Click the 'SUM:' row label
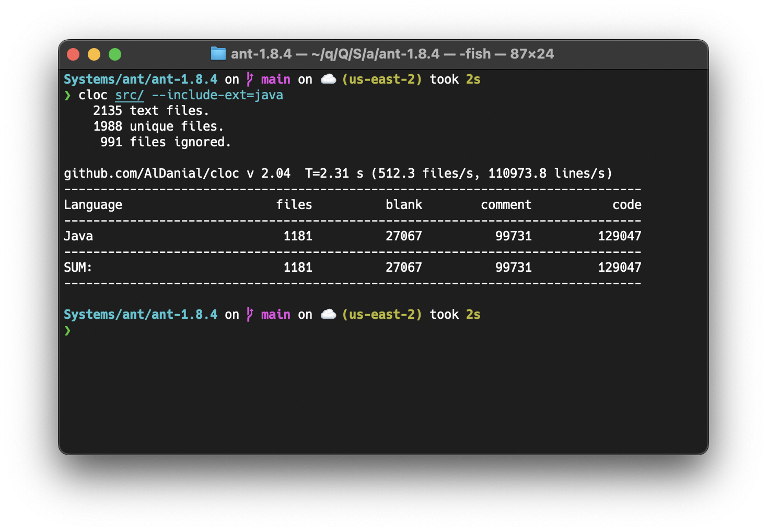 (x=78, y=268)
